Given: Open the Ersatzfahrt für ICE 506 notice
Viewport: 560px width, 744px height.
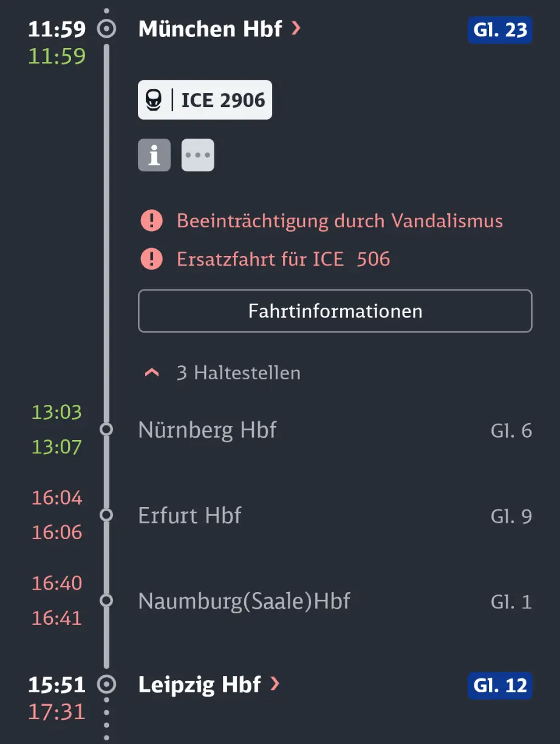Looking at the screenshot, I should [283, 259].
